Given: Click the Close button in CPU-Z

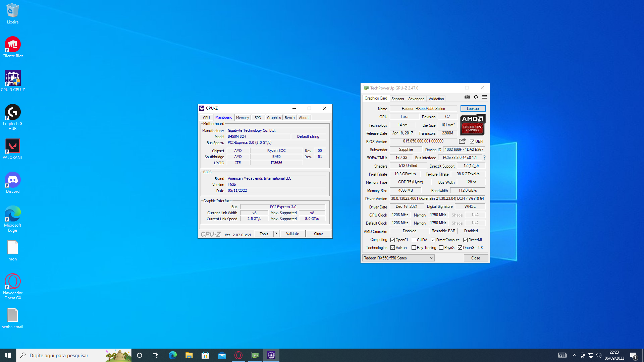Looking at the screenshot, I should (x=318, y=234).
